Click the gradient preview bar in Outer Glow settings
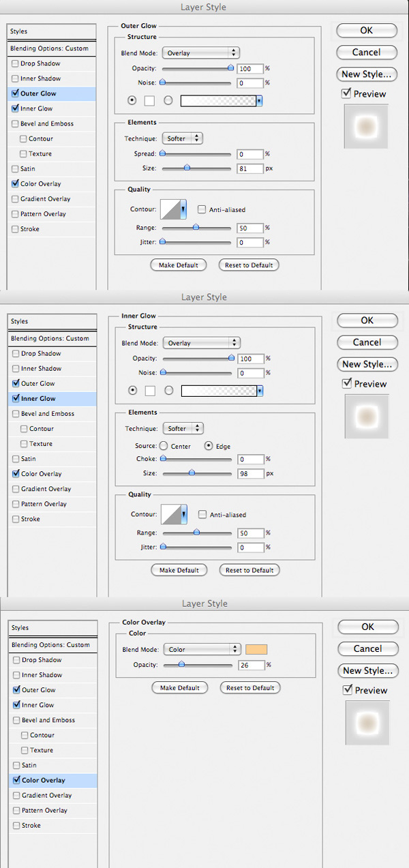Screen dimensions: 409x868 click(218, 101)
